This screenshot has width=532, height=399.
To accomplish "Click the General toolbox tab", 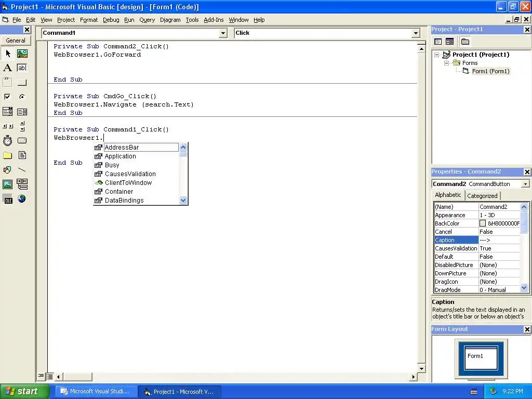I will click(x=16, y=41).
